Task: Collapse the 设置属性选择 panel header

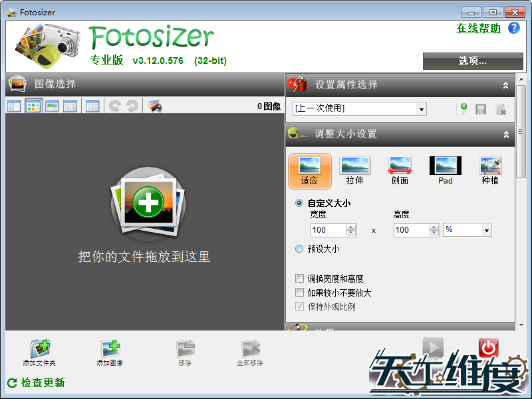Action: point(505,84)
